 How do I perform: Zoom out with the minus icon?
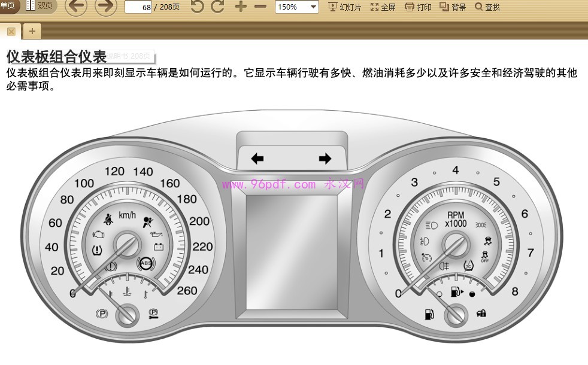[260, 7]
